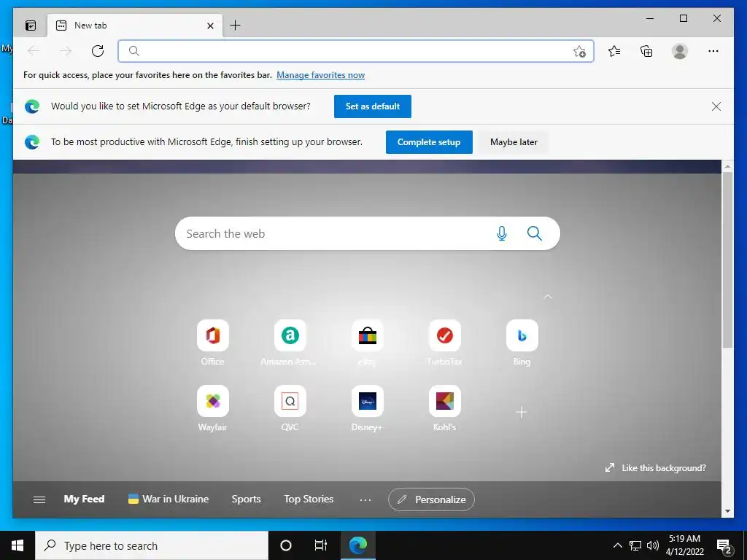This screenshot has width=747, height=560.
Task: Open the profile avatar menu
Action: pos(680,51)
